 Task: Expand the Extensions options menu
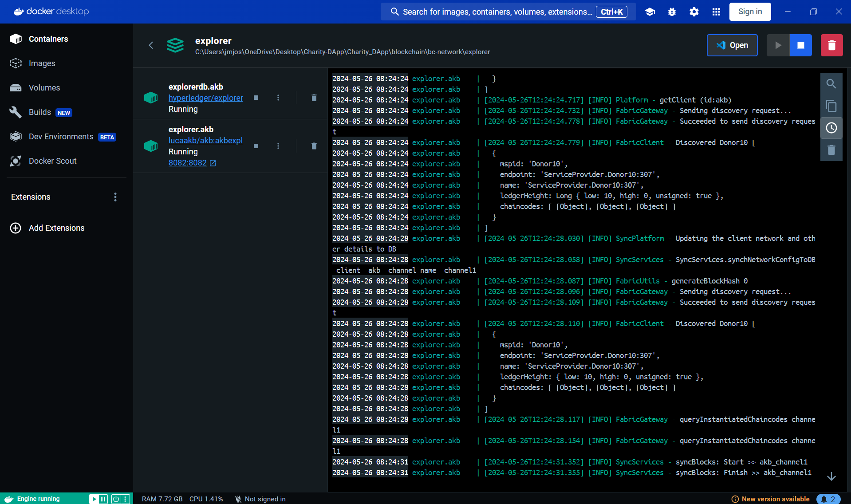pos(115,197)
